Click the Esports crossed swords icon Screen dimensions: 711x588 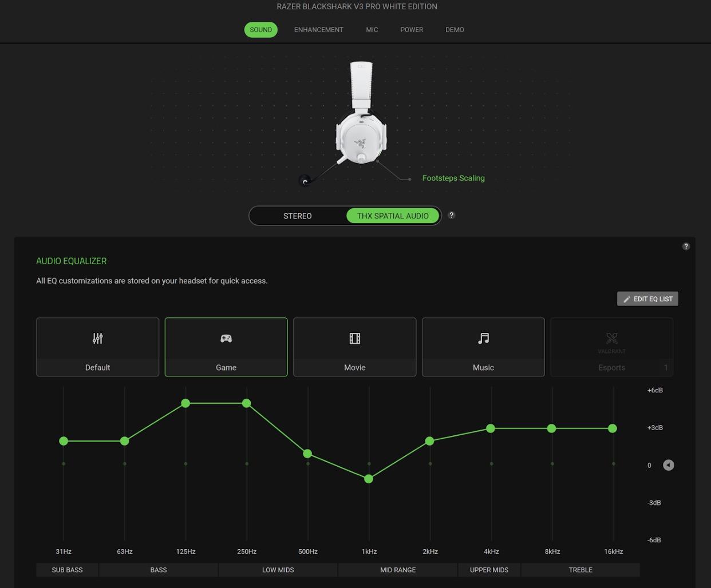pos(612,338)
